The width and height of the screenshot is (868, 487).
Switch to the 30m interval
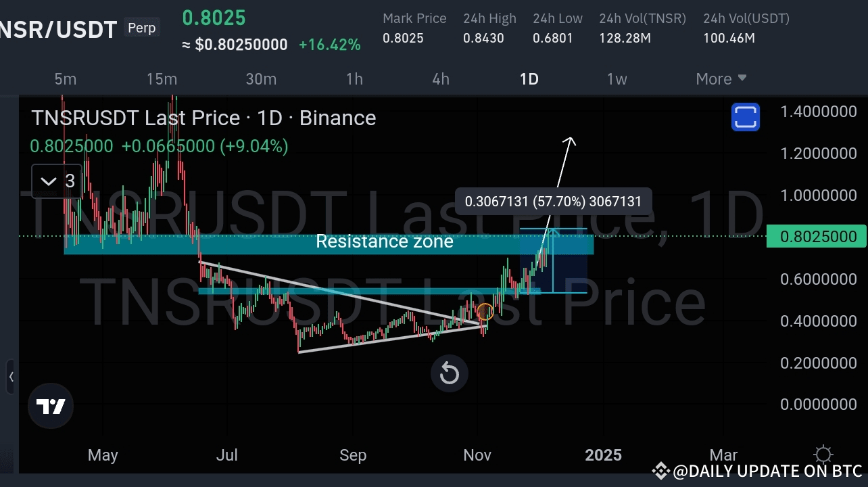pyautogui.click(x=261, y=78)
